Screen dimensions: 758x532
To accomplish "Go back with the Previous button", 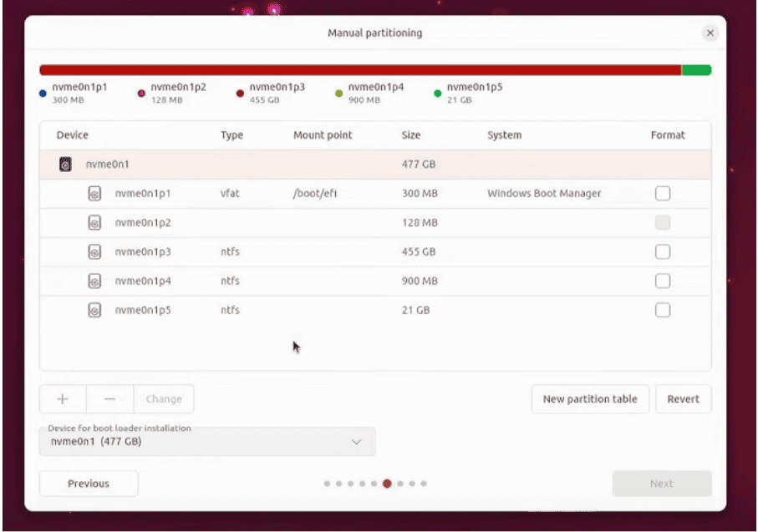I will [89, 484].
